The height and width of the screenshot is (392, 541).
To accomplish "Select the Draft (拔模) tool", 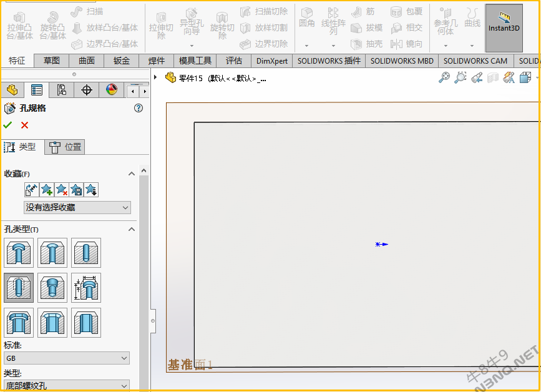I will pos(367,27).
